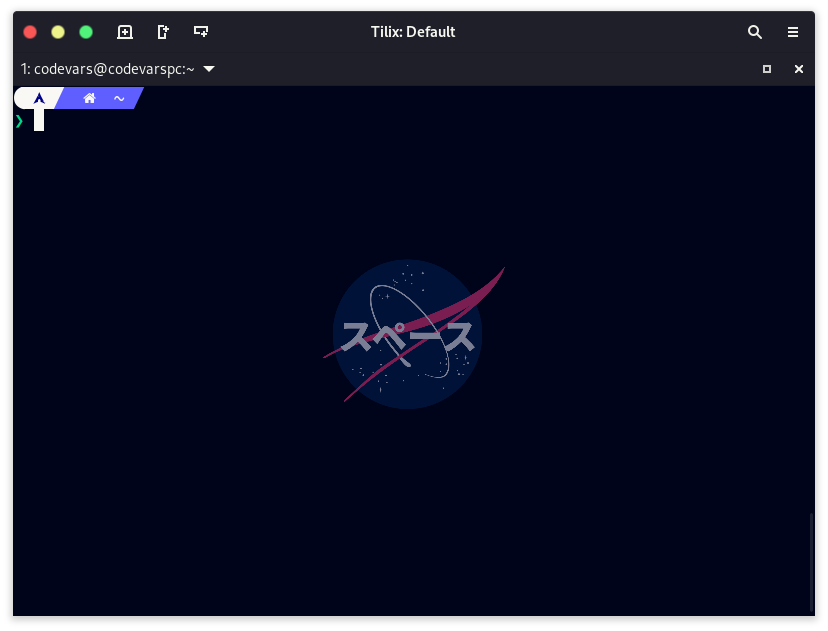Click the green prompt arrow symbol
This screenshot has height=631, width=828.
[x=19, y=121]
